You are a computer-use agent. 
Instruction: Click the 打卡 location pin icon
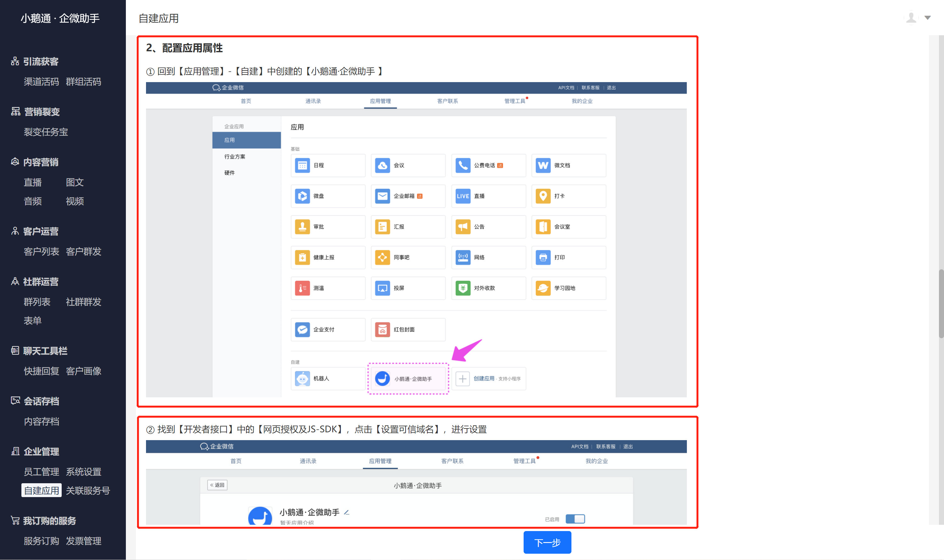[x=543, y=196]
